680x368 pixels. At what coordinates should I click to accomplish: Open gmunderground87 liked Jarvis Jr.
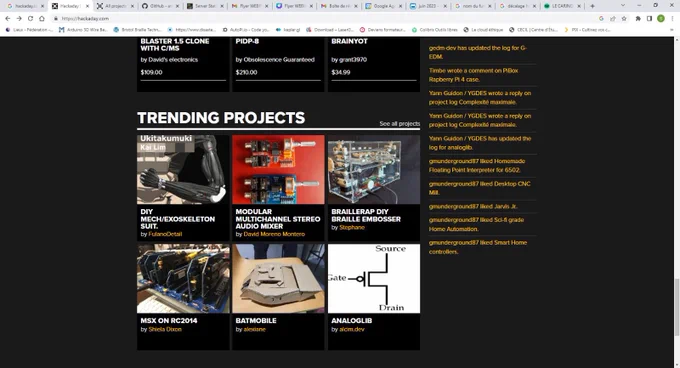(473, 206)
